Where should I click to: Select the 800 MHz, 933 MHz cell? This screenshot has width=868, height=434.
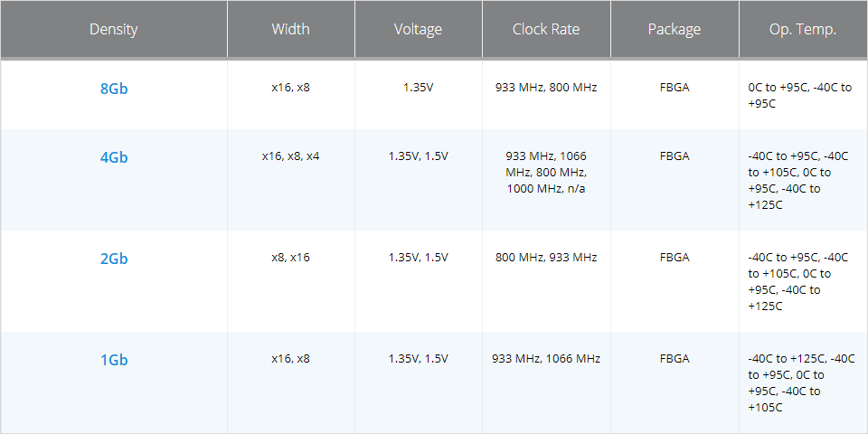[546, 258]
